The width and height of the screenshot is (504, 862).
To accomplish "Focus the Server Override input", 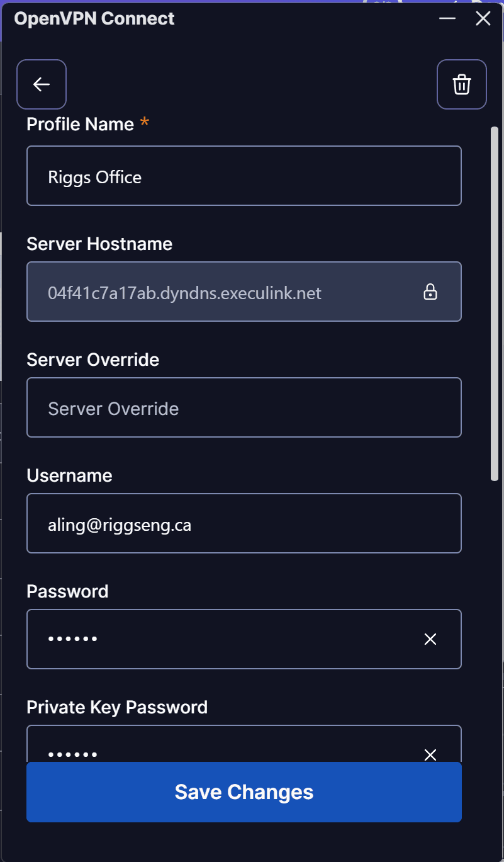I will [x=244, y=407].
